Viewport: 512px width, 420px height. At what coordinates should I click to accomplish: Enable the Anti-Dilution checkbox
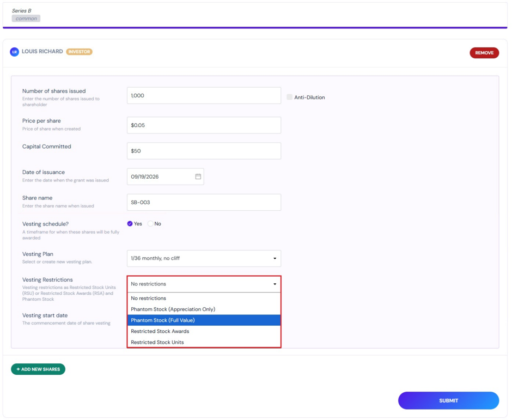click(289, 97)
